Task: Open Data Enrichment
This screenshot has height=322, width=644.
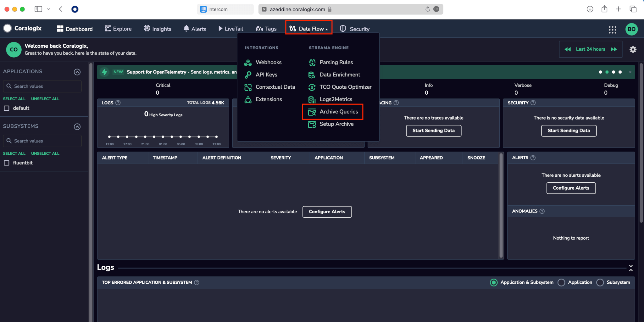Action: (334, 75)
